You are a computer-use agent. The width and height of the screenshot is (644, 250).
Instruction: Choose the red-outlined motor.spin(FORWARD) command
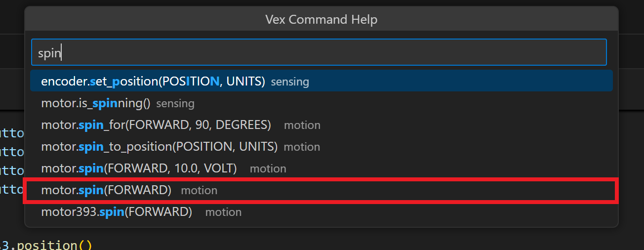[106, 190]
